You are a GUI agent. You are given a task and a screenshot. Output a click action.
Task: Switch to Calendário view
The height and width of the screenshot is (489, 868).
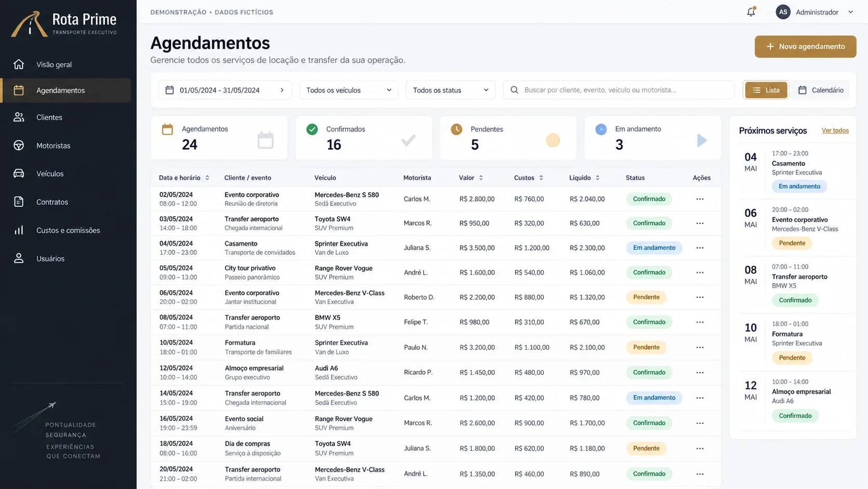click(820, 90)
